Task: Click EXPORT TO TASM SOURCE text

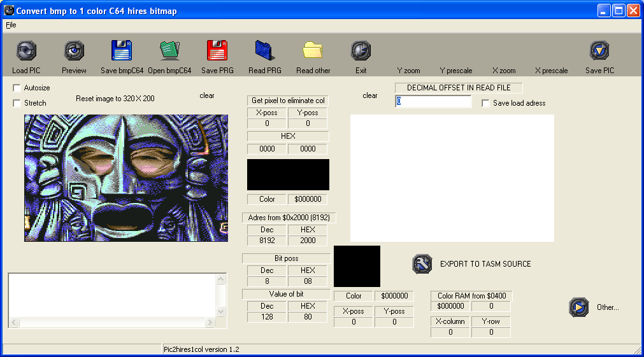Action: (x=485, y=264)
